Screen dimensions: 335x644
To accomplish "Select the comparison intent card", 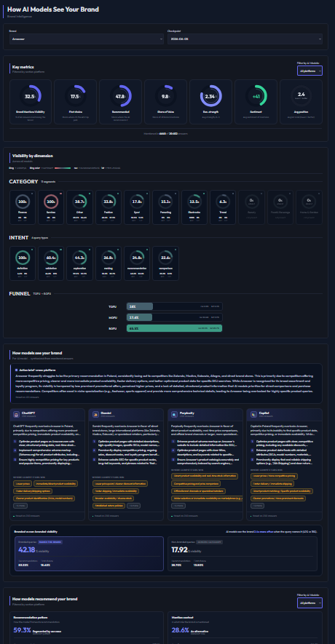I will pyautogui.click(x=165, y=263).
